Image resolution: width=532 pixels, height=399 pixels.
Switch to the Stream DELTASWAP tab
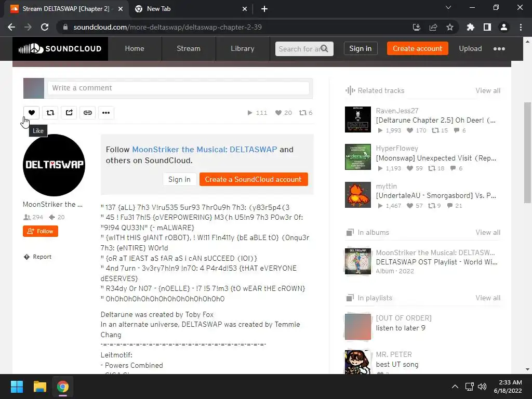coord(66,9)
